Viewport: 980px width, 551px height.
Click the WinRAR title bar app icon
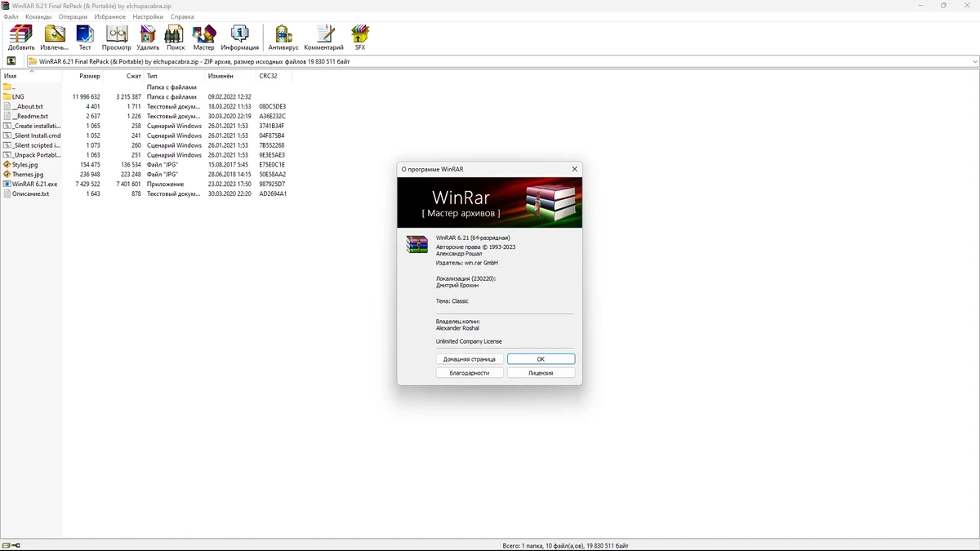(6, 6)
